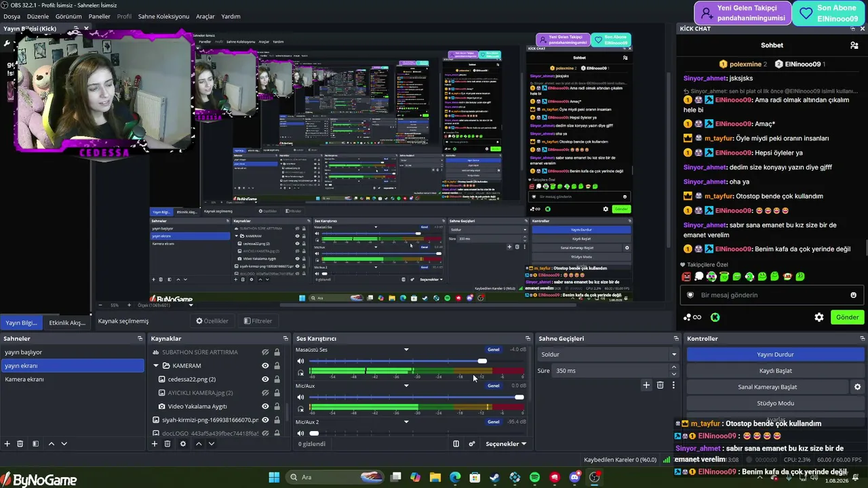The height and width of the screenshot is (488, 868).
Task: Toggle monitoring headphone icon for Masaüstü Ses
Action: tap(300, 373)
